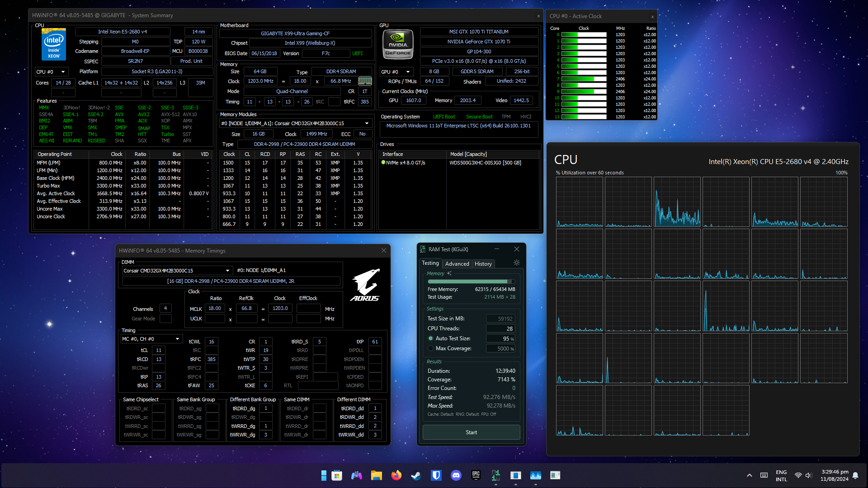Screen dimensions: 868x488
Task: Switch to RAM Test taskbar icon
Action: coord(496,475)
